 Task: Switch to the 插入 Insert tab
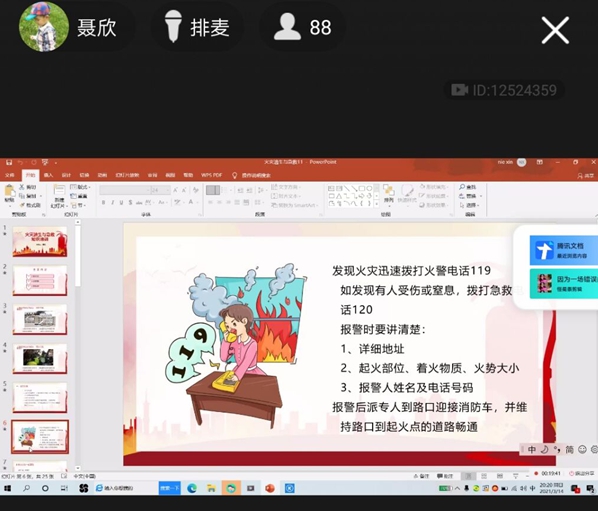tap(48, 175)
